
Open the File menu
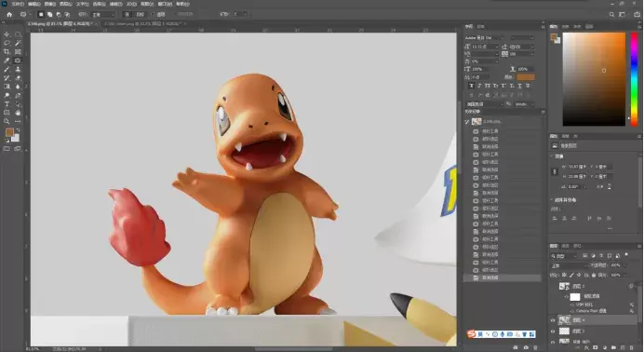18,4
